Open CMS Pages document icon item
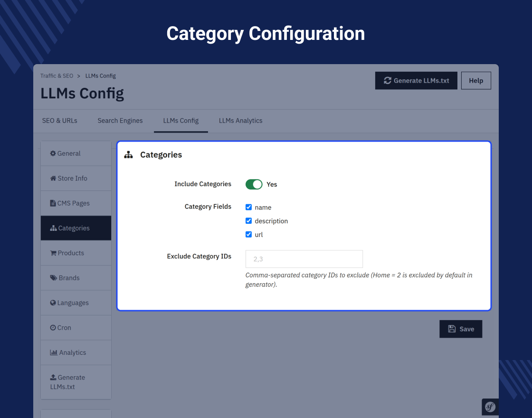532x418 pixels. pos(76,203)
